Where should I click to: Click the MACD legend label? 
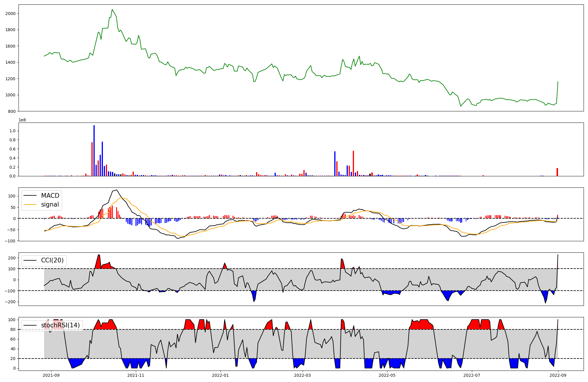click(x=50, y=196)
